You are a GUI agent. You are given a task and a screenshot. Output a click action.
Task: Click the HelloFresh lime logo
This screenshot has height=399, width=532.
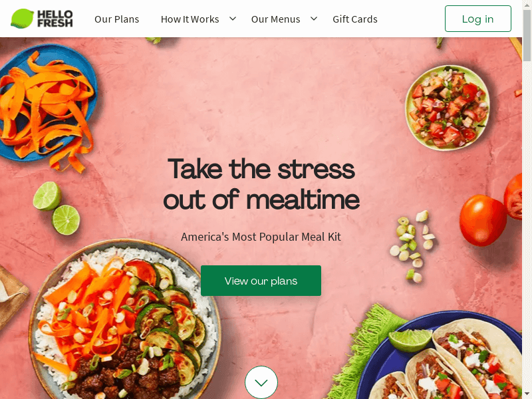[42, 19]
